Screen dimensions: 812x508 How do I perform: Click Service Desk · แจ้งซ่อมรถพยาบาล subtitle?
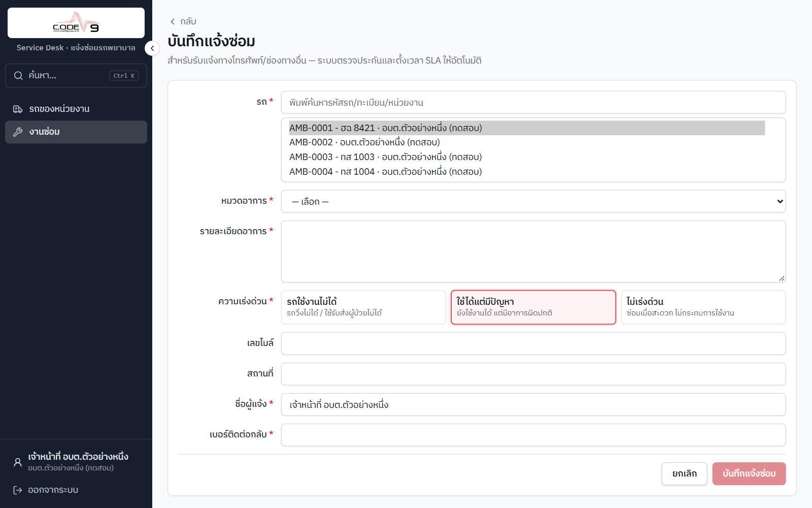(76, 48)
